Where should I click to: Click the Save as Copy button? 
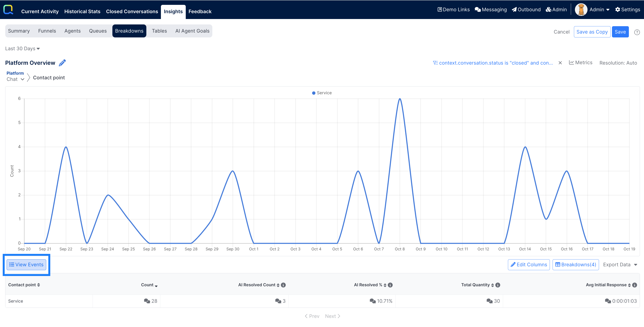coord(592,32)
